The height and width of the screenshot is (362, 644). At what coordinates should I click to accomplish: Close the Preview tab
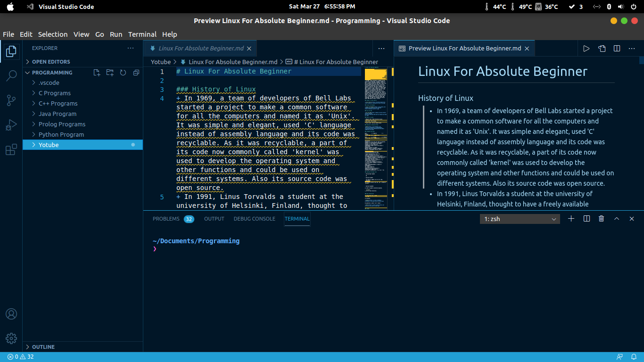[x=527, y=48]
